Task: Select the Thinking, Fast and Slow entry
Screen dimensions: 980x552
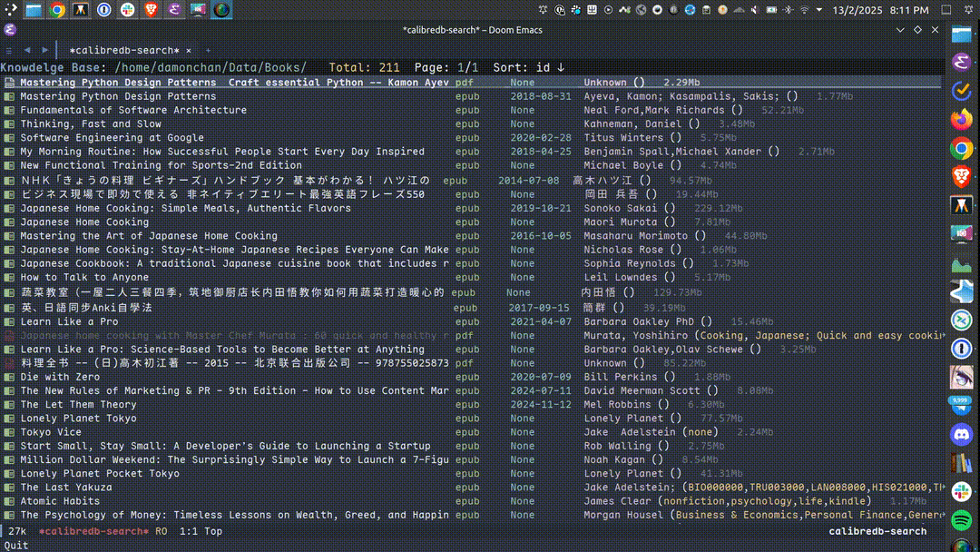Action: [91, 123]
